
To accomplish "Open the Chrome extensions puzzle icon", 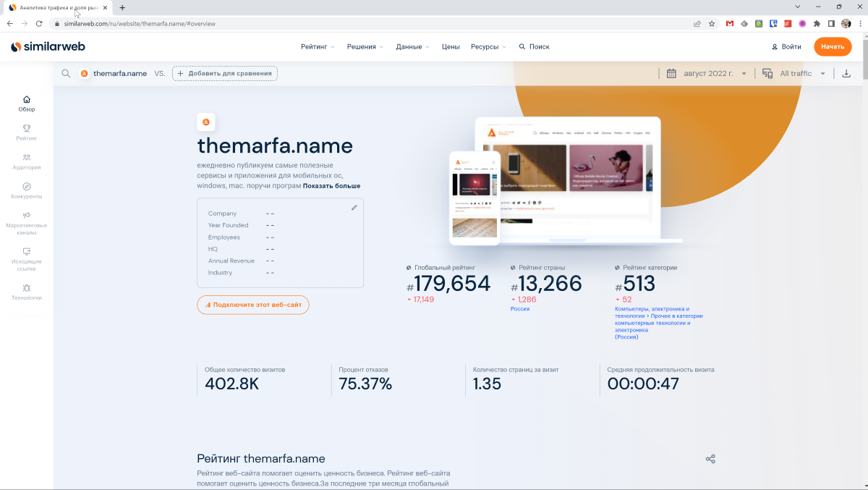I will [817, 23].
